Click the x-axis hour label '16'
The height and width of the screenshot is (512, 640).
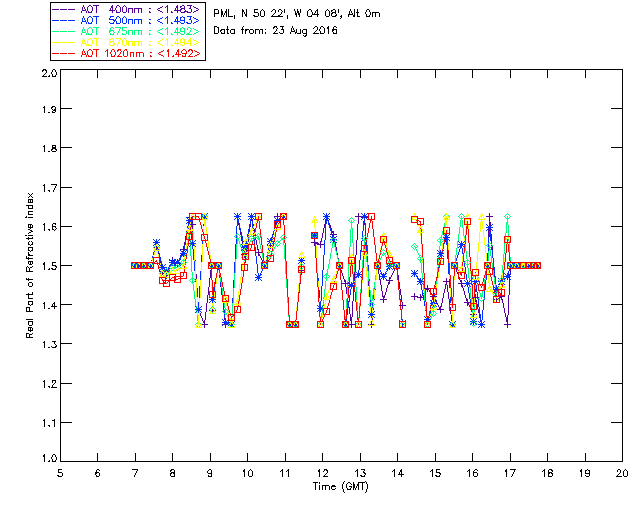coord(473,473)
